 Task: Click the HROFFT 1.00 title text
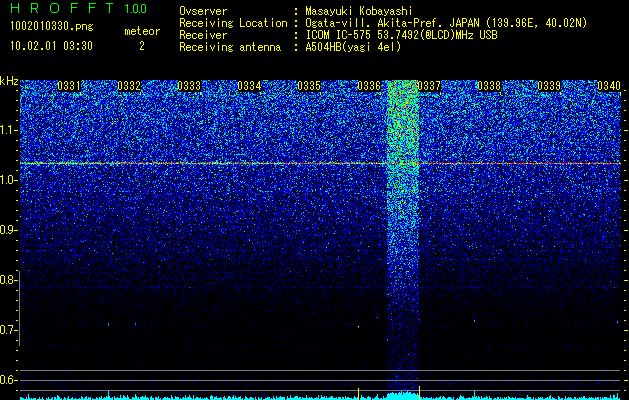(78, 8)
